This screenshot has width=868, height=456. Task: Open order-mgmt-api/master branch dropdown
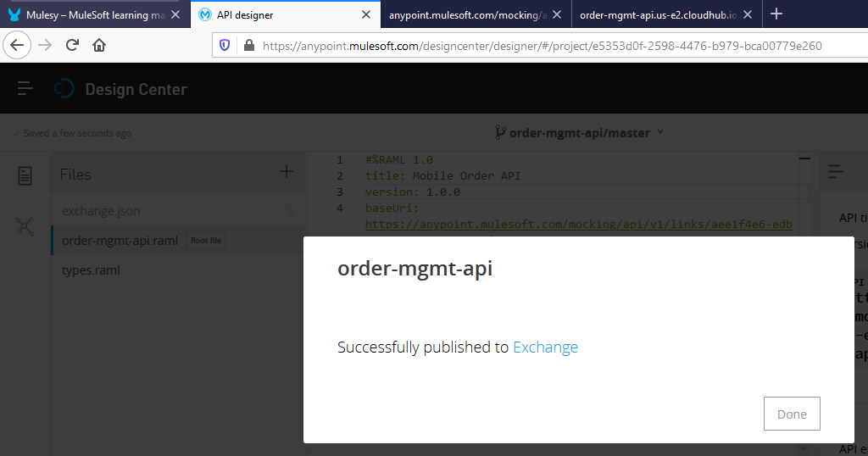tap(579, 133)
